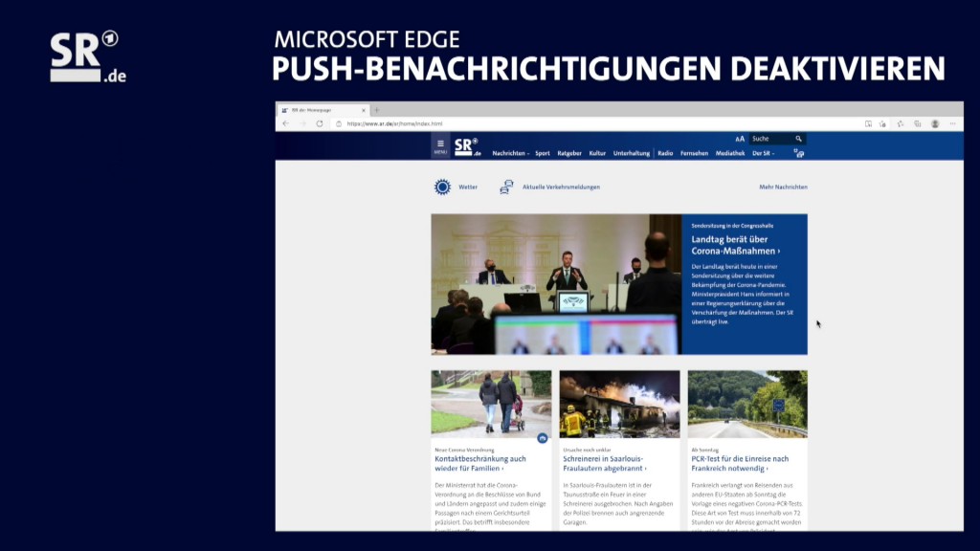Click the Landtag session main photo
Screen dimensions: 980x551
pyautogui.click(x=556, y=284)
